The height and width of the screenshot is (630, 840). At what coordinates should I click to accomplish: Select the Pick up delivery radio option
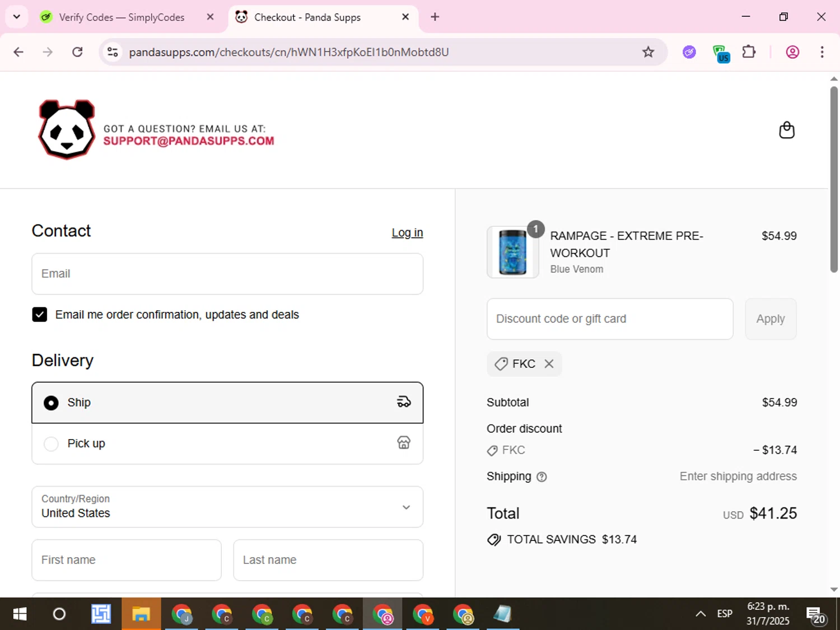(51, 444)
